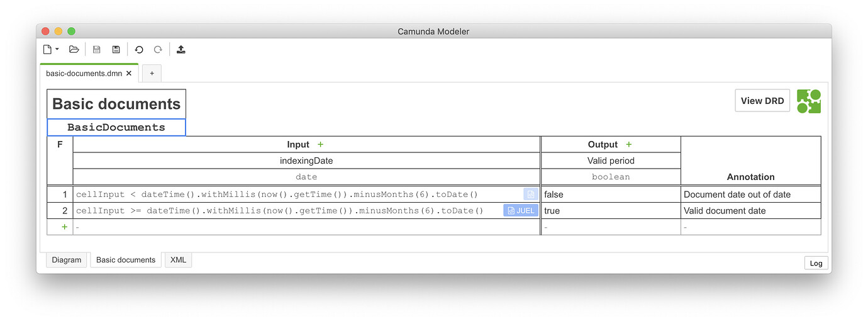The image size is (868, 321).
Task: Click the View DRD button
Action: (x=762, y=101)
